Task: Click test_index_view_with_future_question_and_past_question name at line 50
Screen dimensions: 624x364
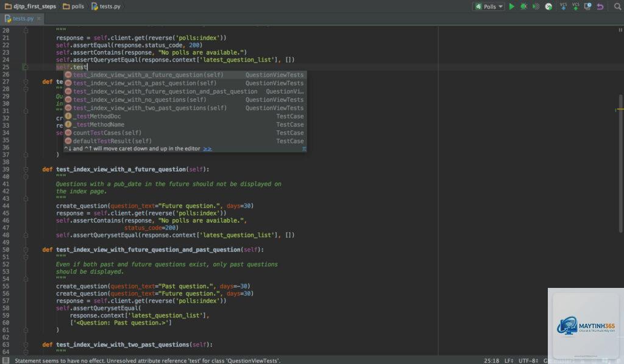Action: pos(148,250)
